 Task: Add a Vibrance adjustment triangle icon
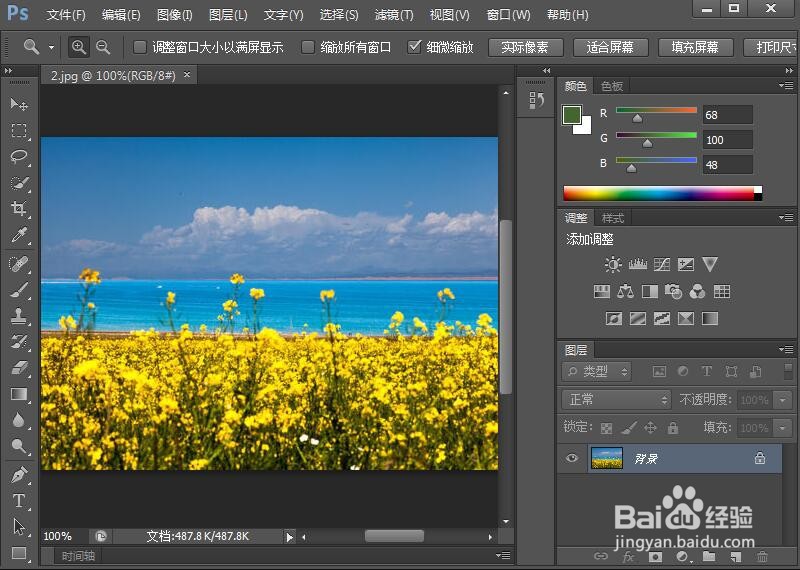click(x=710, y=264)
